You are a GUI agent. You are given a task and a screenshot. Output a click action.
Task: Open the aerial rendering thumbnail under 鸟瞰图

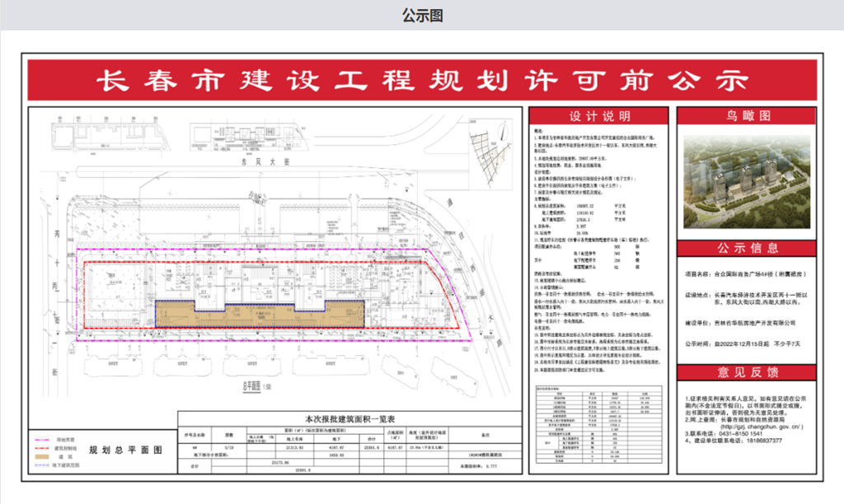point(747,182)
